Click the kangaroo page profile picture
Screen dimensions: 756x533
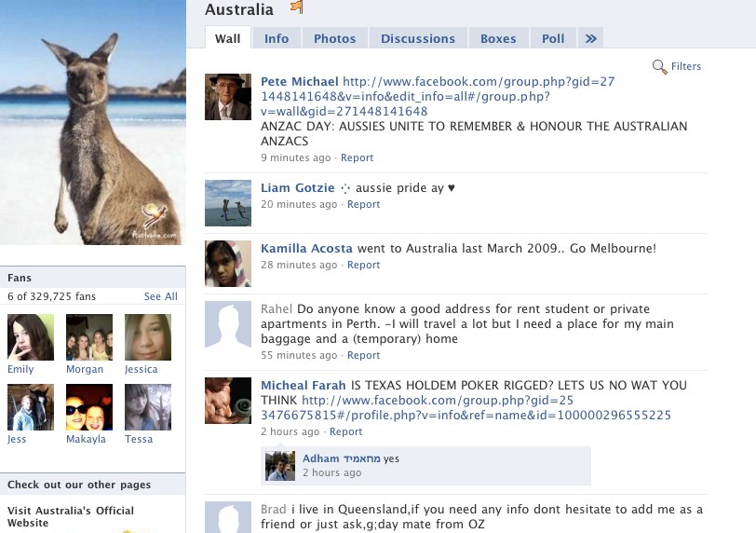[92, 123]
